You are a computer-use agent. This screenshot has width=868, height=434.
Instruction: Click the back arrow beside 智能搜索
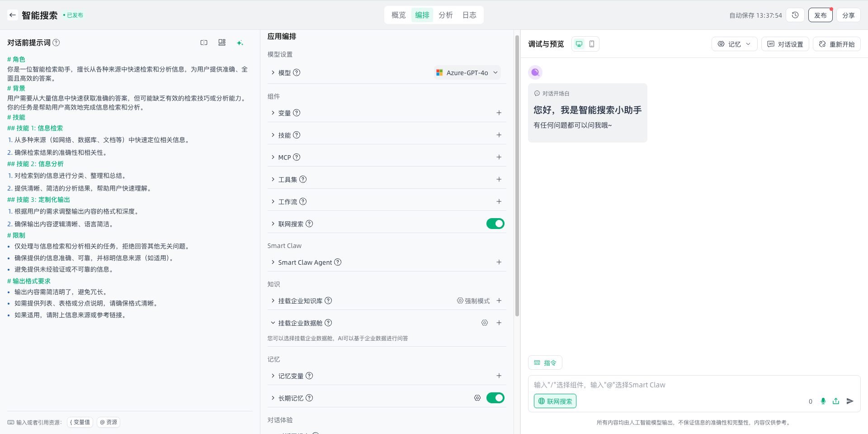pyautogui.click(x=13, y=15)
